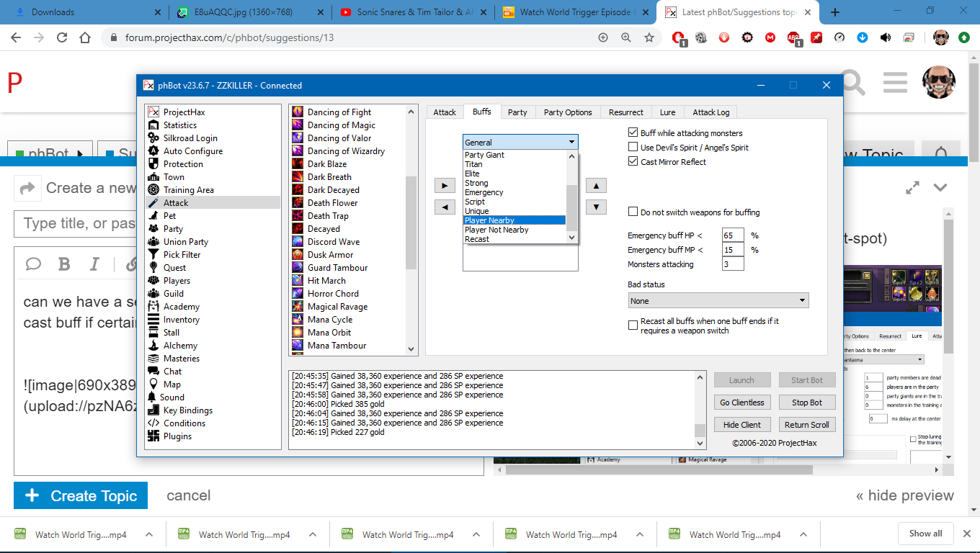
Task: Click the Create Topic button
Action: tap(81, 496)
